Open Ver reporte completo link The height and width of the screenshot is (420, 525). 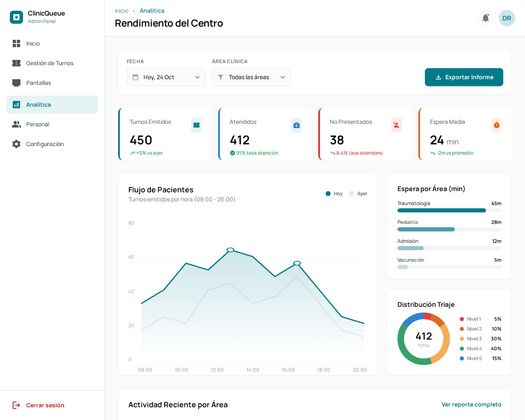(x=471, y=405)
